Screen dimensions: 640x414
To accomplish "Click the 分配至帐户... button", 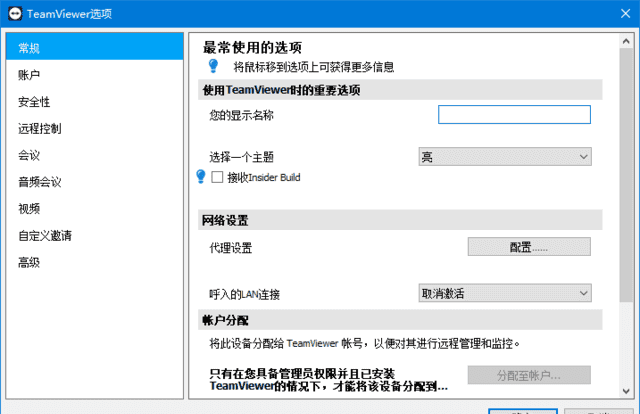I will 529,375.
